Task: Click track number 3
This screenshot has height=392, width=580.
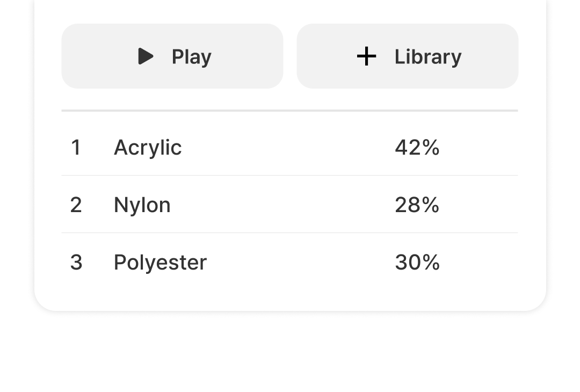Action: (76, 262)
